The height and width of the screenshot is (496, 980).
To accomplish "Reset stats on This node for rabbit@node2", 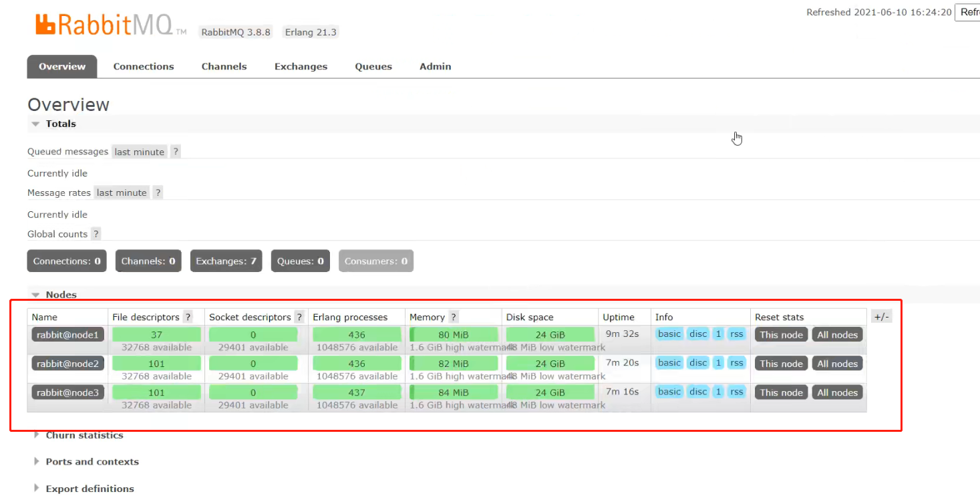I will [782, 364].
